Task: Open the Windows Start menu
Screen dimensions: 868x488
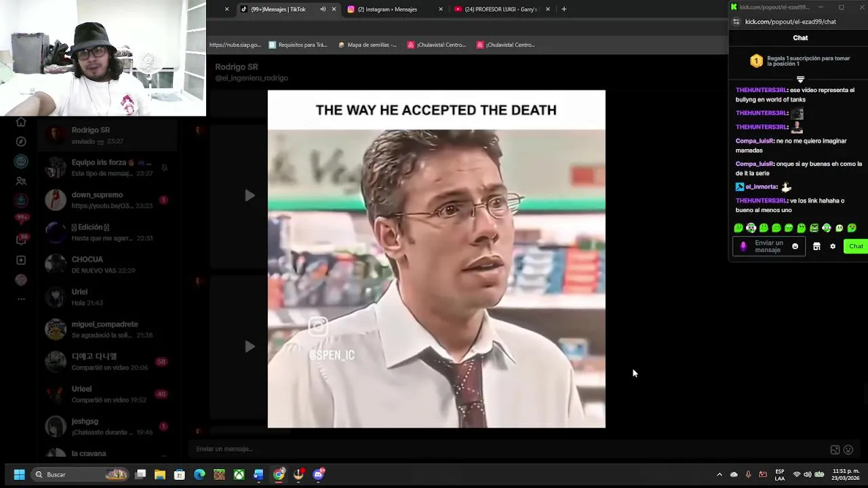Action: pyautogui.click(x=19, y=474)
